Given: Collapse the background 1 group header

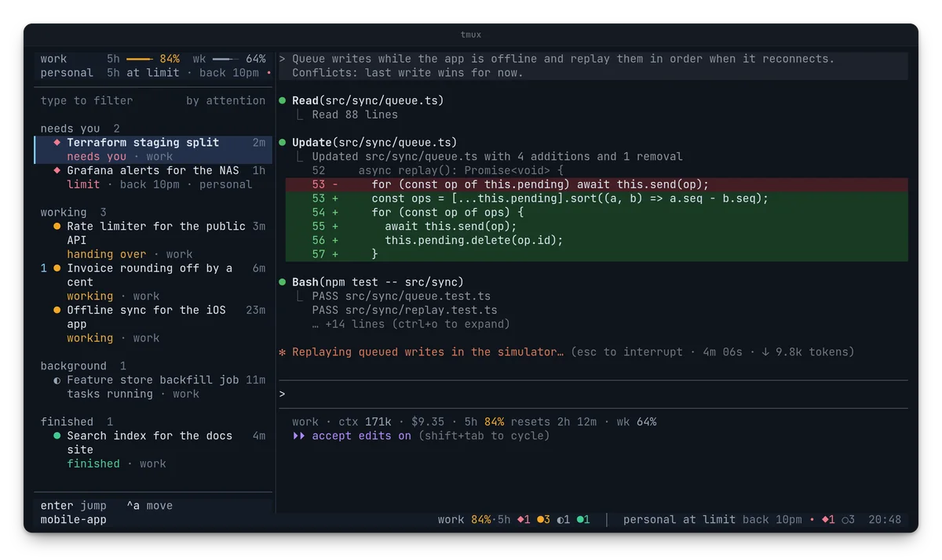Looking at the screenshot, I should click(x=83, y=366).
